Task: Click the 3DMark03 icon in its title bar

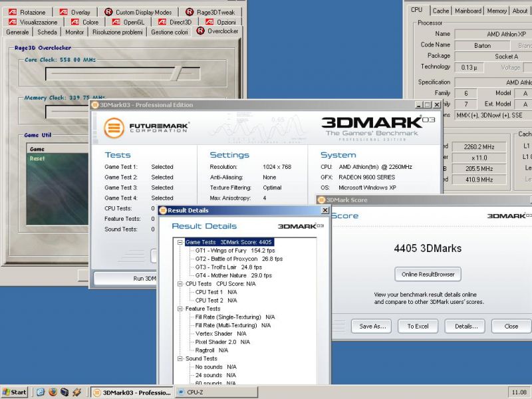Action: coord(95,105)
